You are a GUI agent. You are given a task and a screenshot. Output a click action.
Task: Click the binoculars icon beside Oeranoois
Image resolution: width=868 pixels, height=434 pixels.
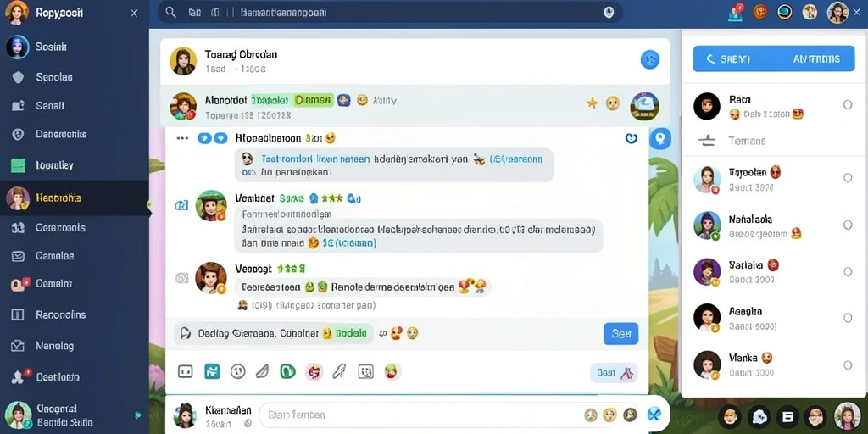click(18, 227)
